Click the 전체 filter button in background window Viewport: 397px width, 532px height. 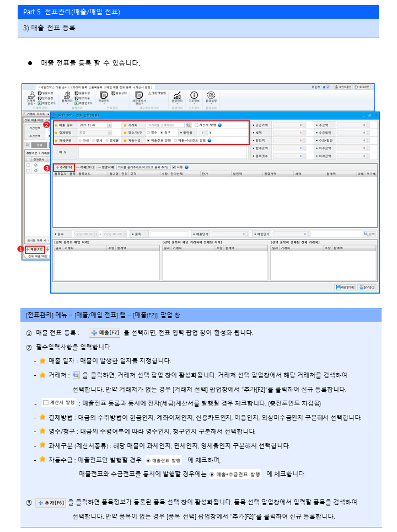pos(39,145)
